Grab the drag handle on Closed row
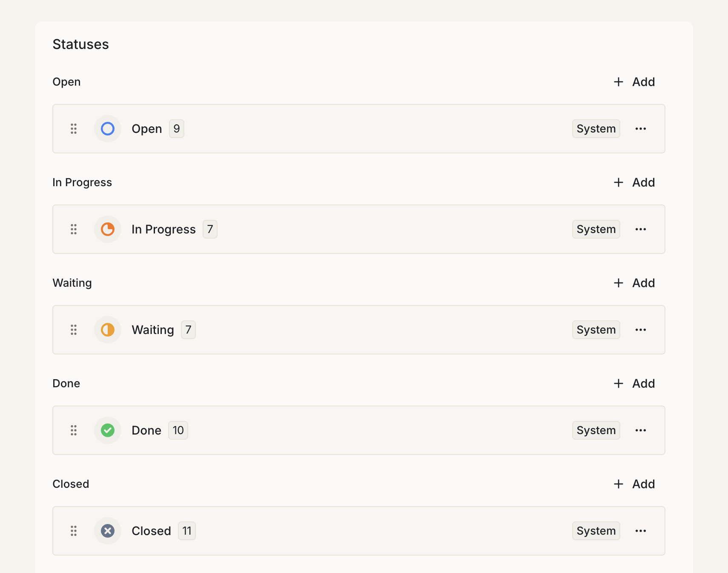The width and height of the screenshot is (728, 573). pos(74,531)
